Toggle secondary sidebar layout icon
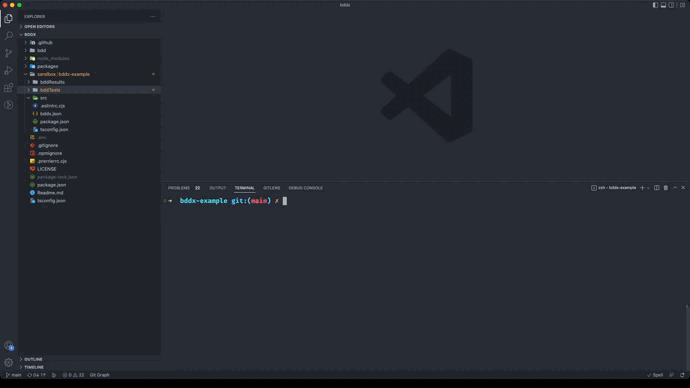 click(x=671, y=5)
